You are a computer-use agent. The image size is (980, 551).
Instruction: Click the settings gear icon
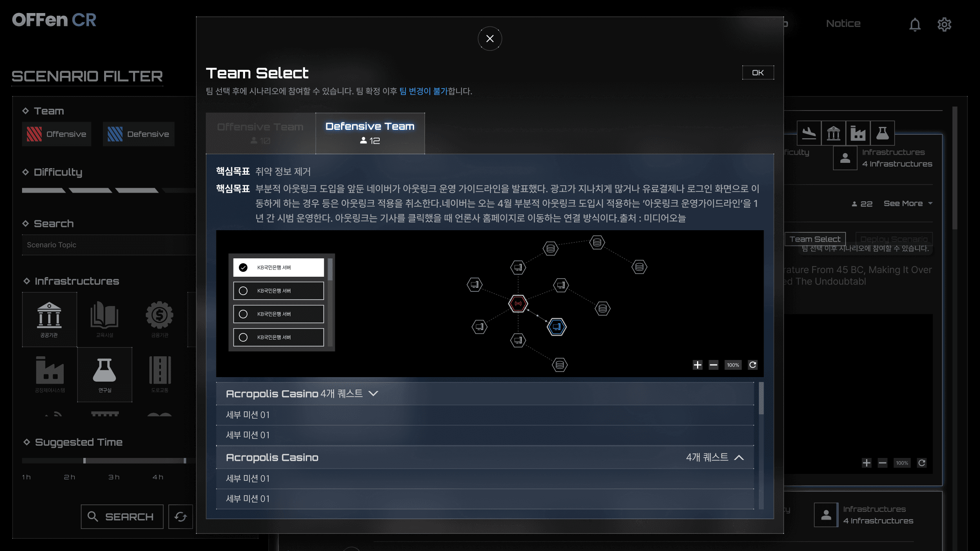[946, 24]
